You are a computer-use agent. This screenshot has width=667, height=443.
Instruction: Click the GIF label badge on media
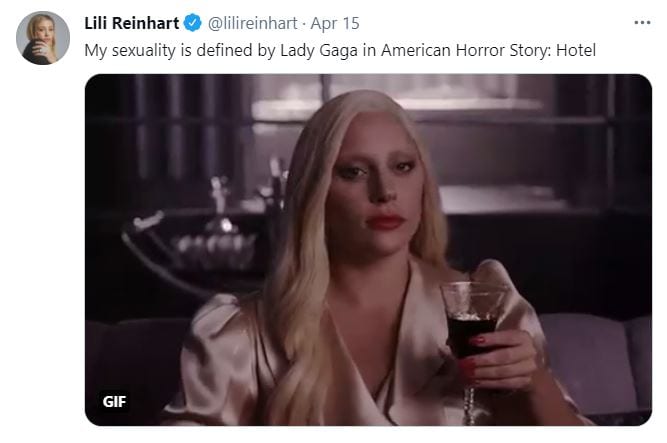tap(114, 401)
